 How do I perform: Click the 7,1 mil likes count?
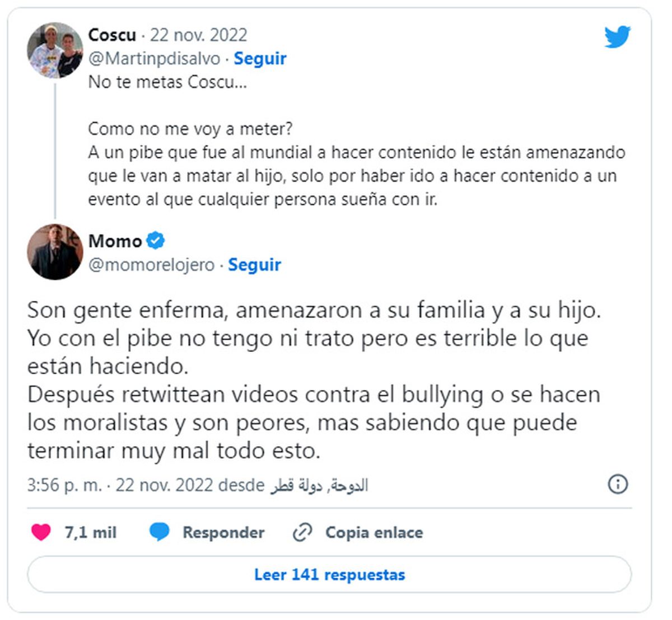coord(91,532)
